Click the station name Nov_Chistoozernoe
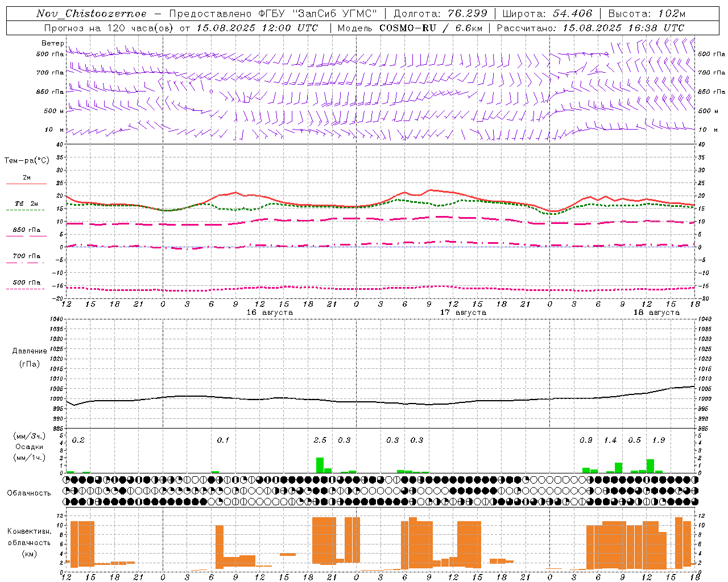The height and width of the screenshot is (582, 728). pyautogui.click(x=92, y=14)
